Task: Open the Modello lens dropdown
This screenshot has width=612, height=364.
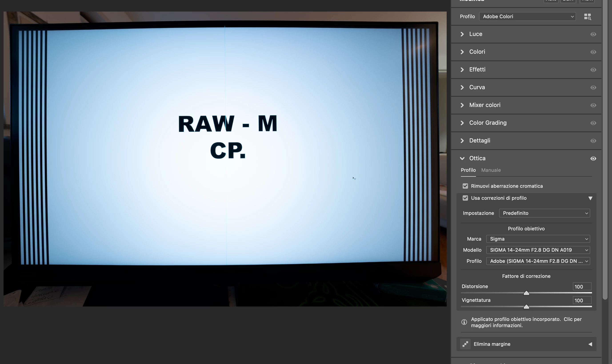Action: tap(538, 250)
